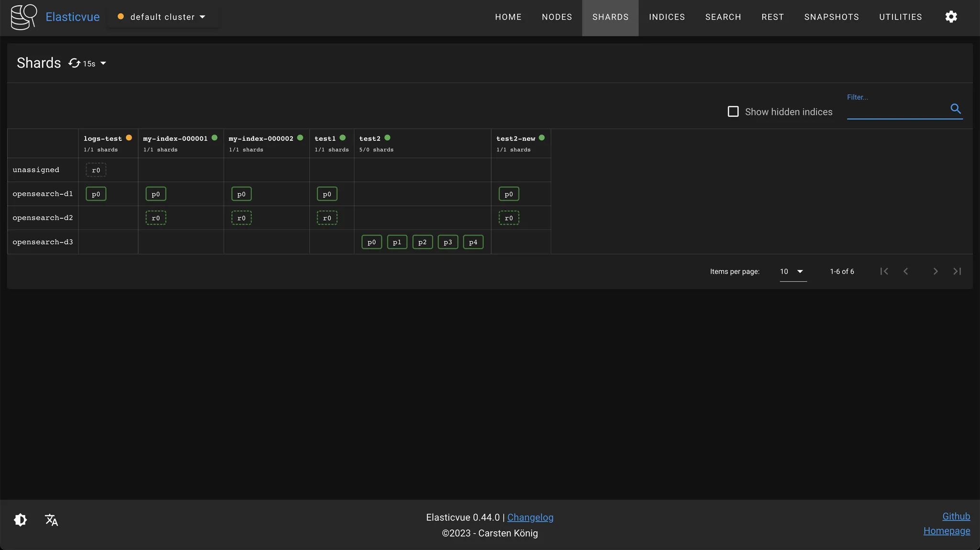Click the filter search magnifier icon
This screenshot has height=550, width=980.
tap(955, 109)
